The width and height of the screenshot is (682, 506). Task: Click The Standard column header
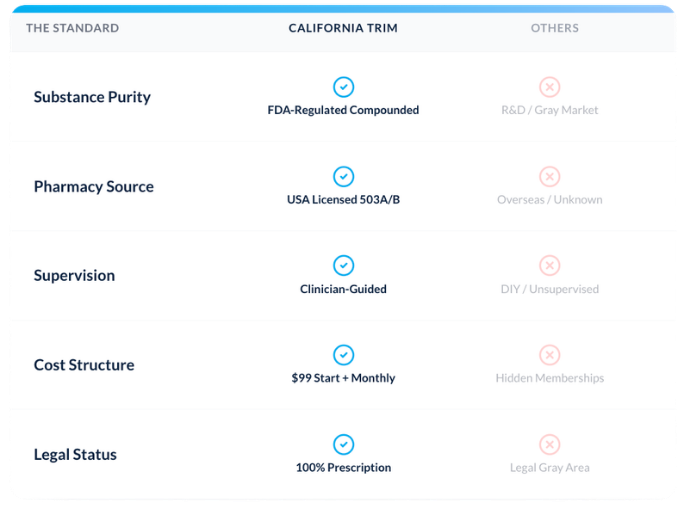[72, 28]
